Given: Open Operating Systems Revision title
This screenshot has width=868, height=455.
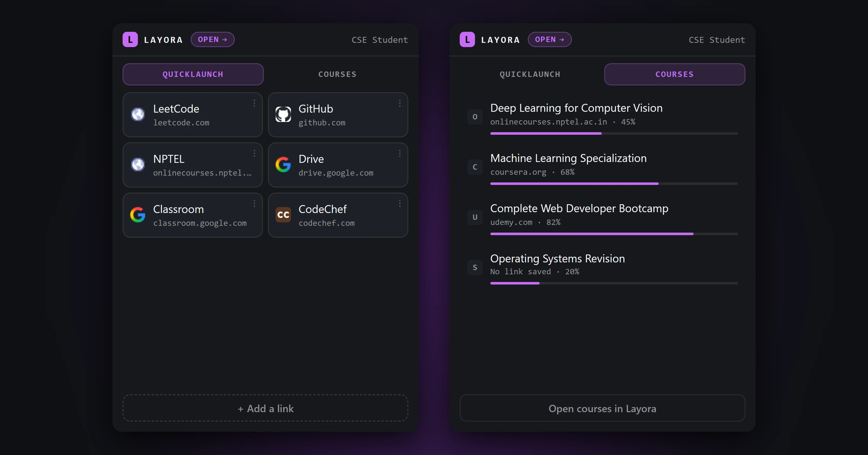Looking at the screenshot, I should 557,259.
